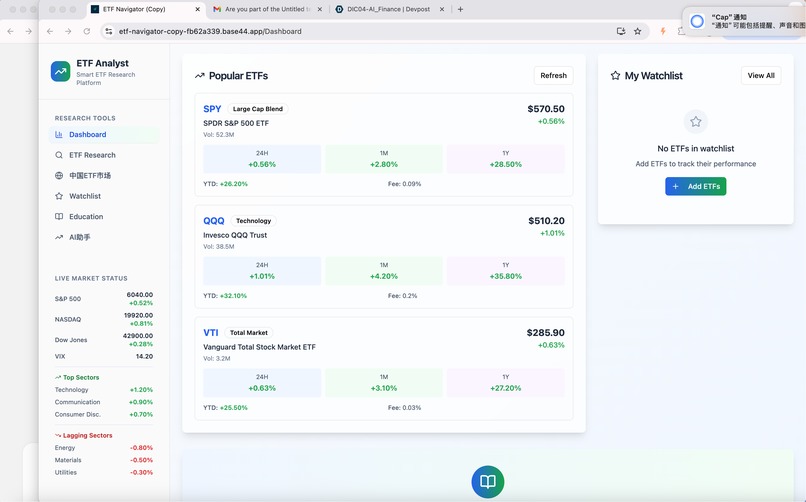Click the trending icon next to Popular ETFs
This screenshot has width=806, height=502.
pyautogui.click(x=199, y=76)
